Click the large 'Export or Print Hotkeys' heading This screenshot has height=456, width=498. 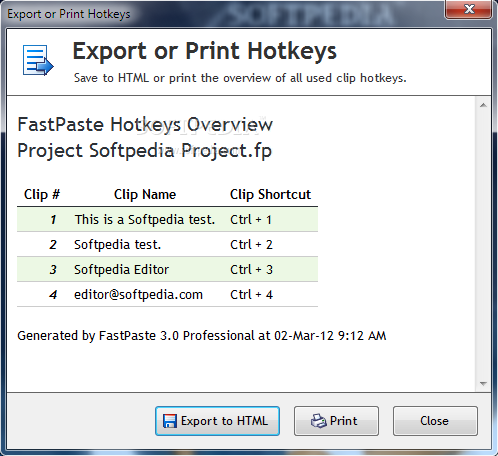[x=205, y=51]
